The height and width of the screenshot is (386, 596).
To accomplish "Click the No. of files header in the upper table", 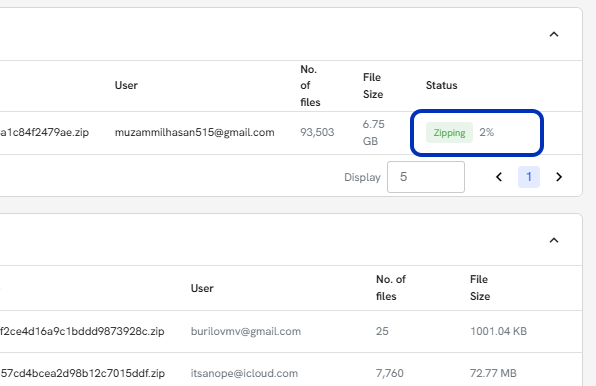I will pos(310,85).
